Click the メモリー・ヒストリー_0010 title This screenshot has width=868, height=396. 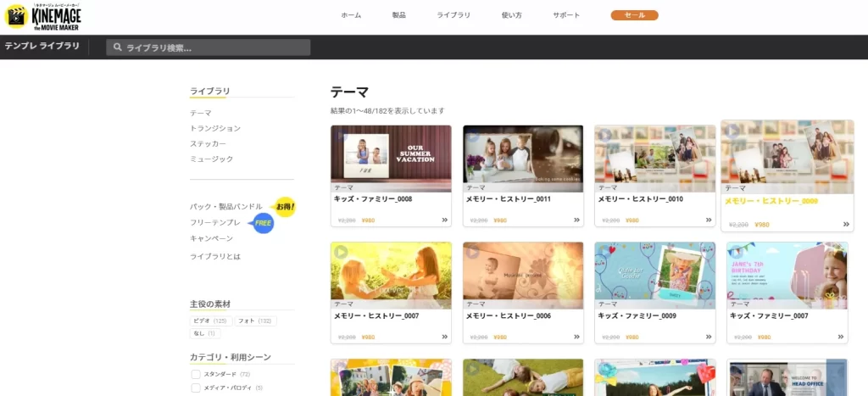(641, 198)
